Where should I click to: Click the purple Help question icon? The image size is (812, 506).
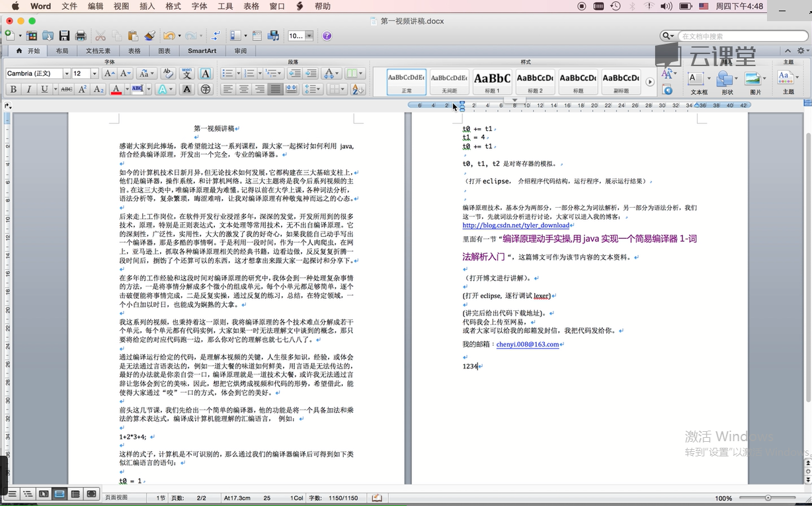327,36
